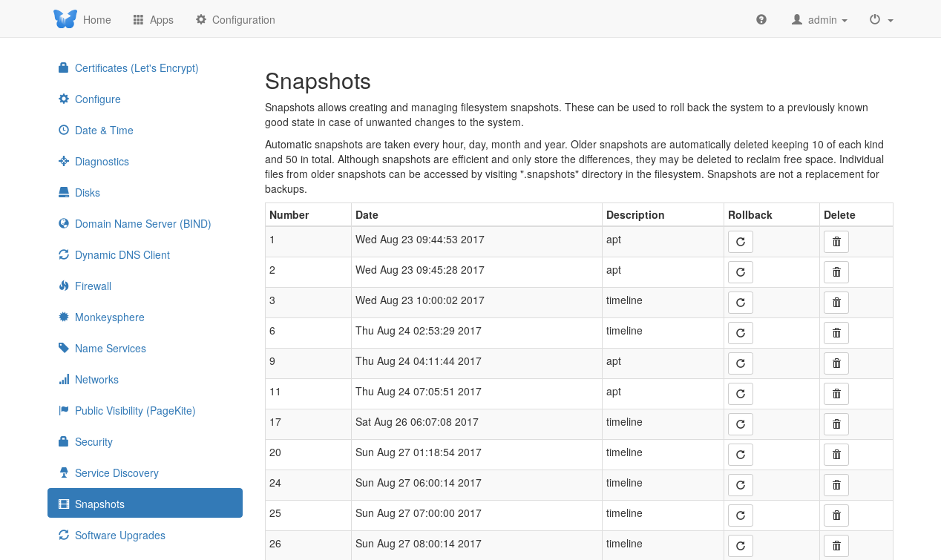Click the Snapshots page heading
Image resolution: width=941 pixels, height=560 pixels.
click(x=318, y=81)
